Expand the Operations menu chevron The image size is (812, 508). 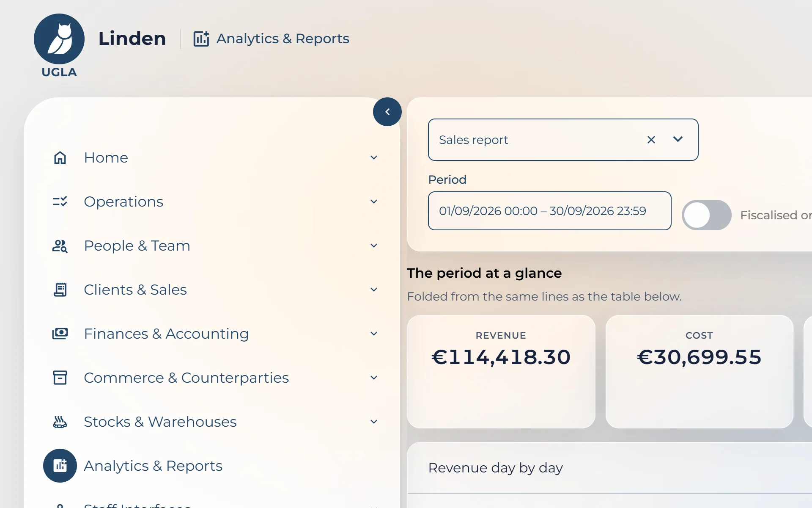pyautogui.click(x=374, y=202)
